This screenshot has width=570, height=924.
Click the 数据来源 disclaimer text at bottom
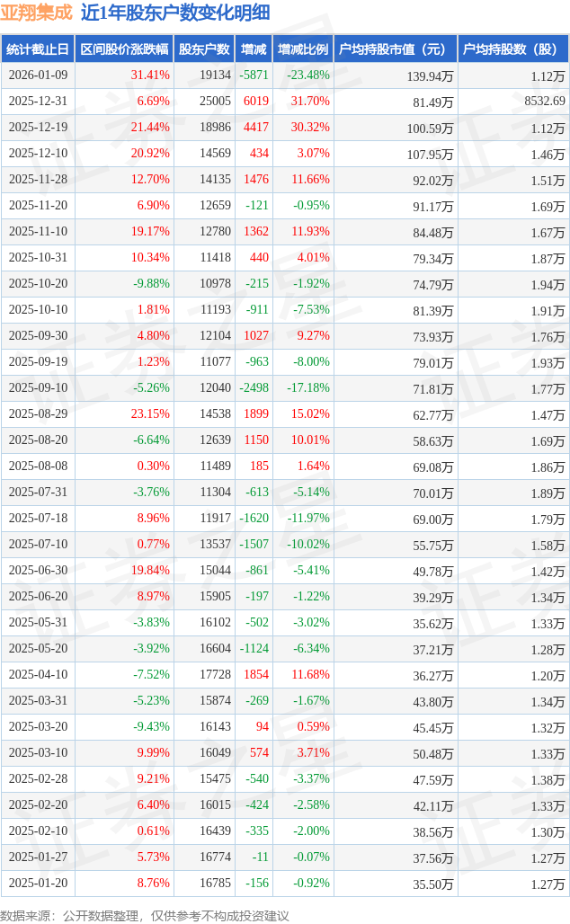pyautogui.click(x=145, y=915)
